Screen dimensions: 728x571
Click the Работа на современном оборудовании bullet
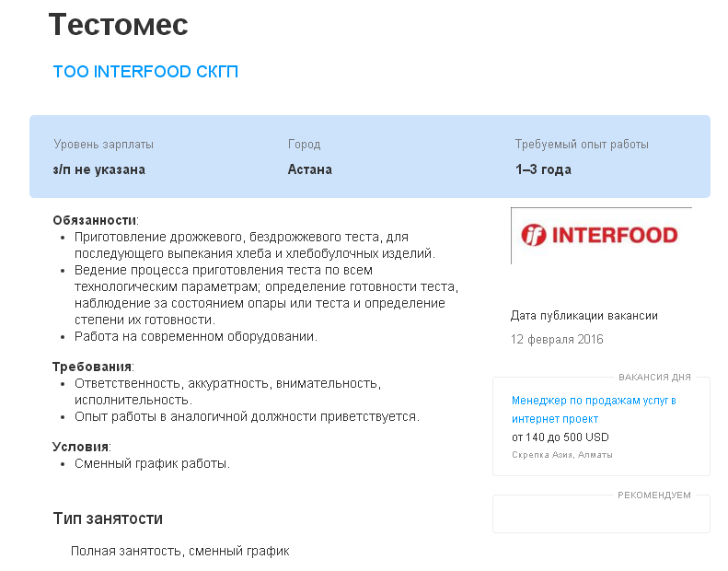[x=195, y=336]
